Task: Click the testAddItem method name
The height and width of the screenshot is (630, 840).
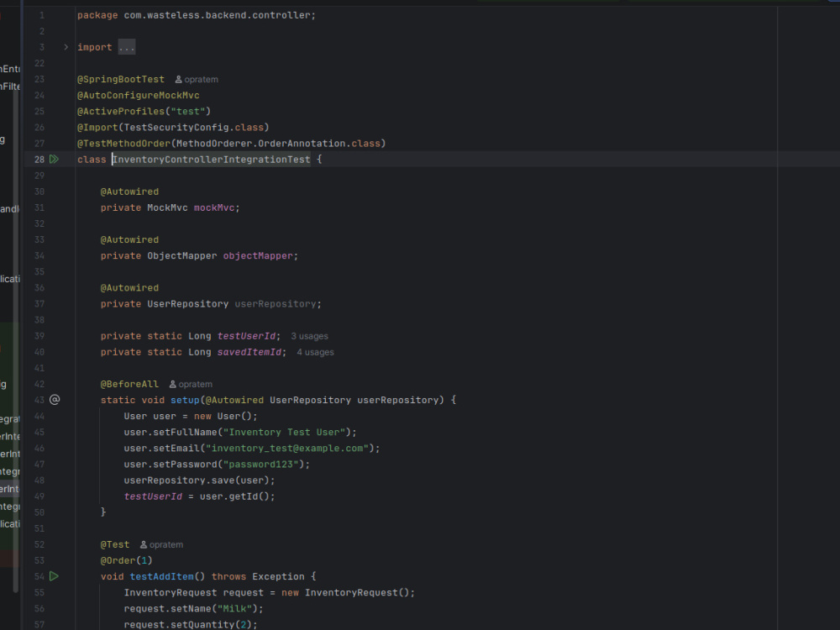Action: tap(161, 576)
